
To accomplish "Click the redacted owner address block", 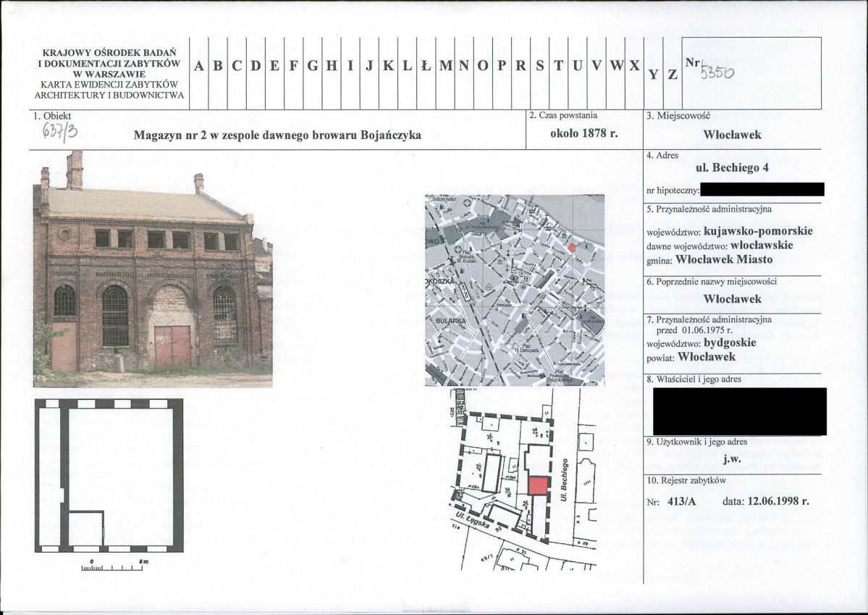I will 739,411.
